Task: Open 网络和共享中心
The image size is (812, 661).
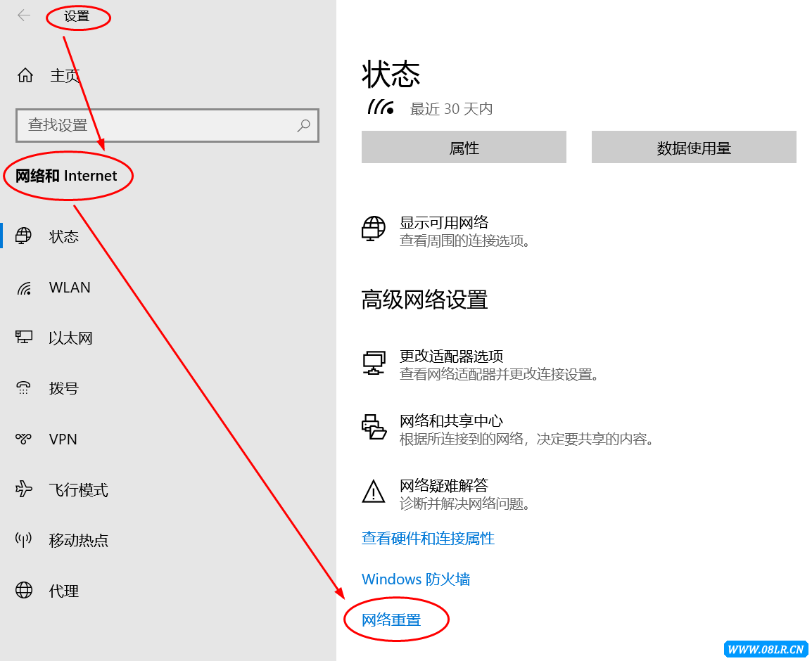Action: [451, 421]
